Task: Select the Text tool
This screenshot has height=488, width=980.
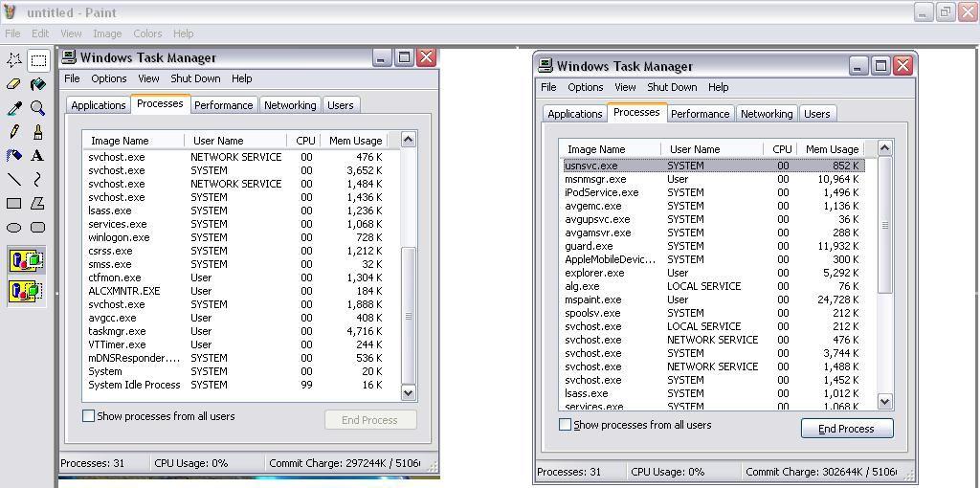Action: pos(38,156)
